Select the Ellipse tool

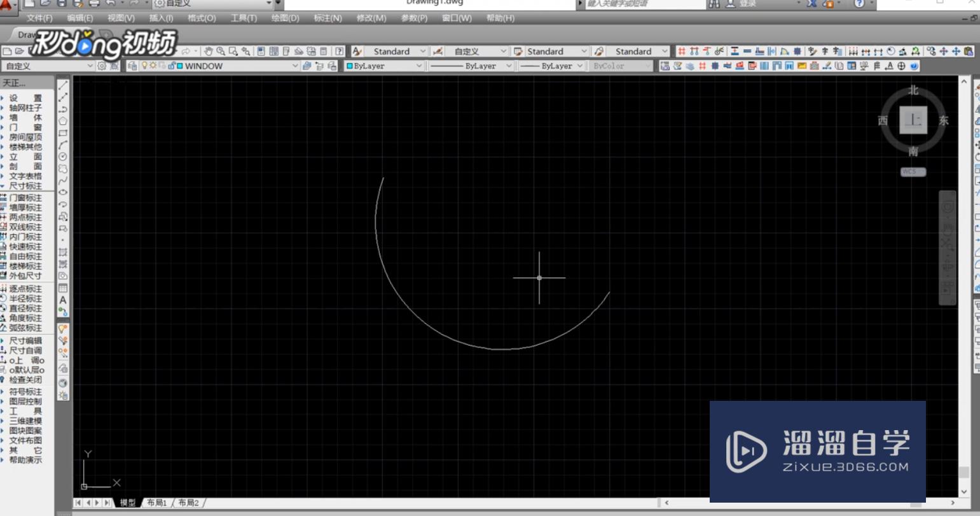(63, 192)
